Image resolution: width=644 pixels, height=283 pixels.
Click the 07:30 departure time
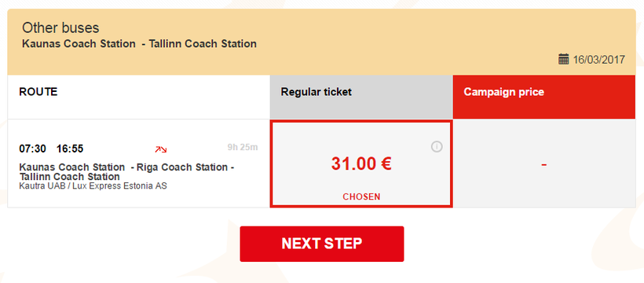[32, 149]
